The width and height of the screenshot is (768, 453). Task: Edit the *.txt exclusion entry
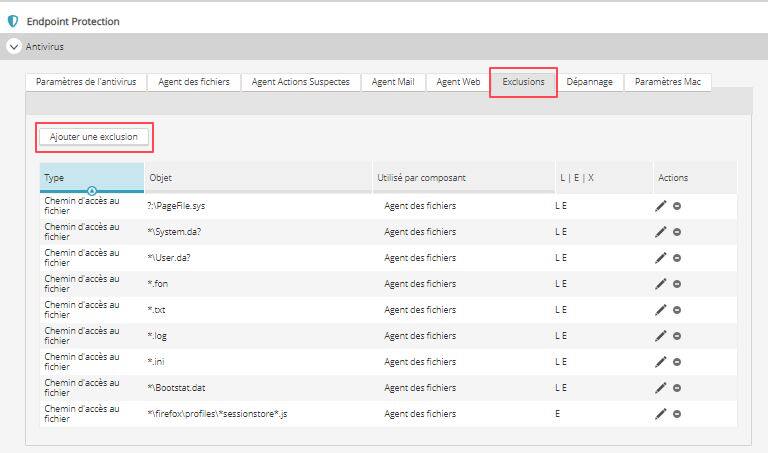pyautogui.click(x=660, y=309)
